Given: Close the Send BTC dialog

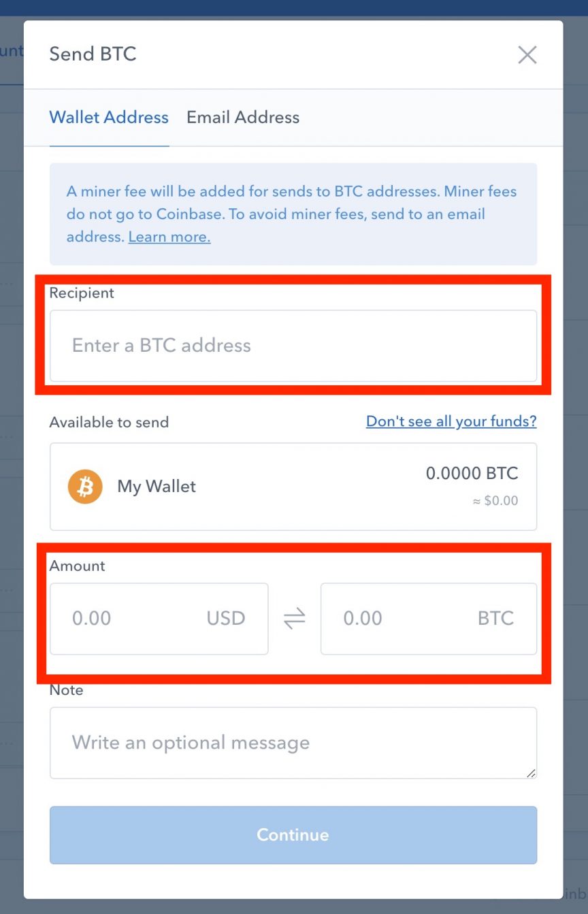Looking at the screenshot, I should [527, 55].
